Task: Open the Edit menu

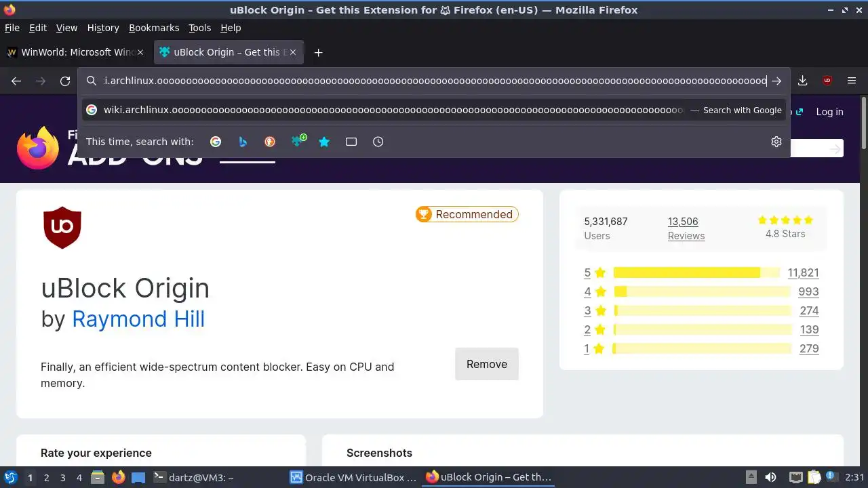Action: (38, 28)
